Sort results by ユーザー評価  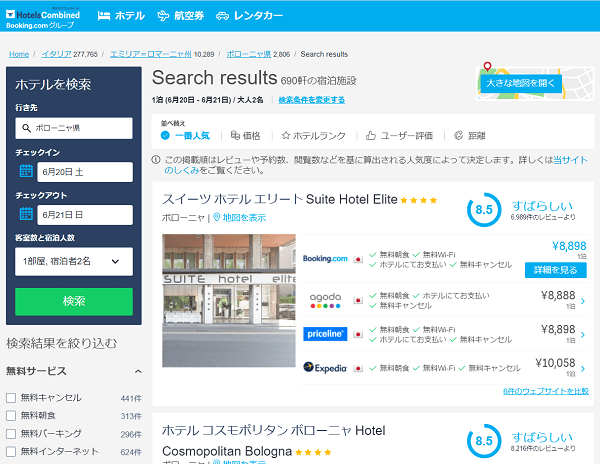point(399,135)
